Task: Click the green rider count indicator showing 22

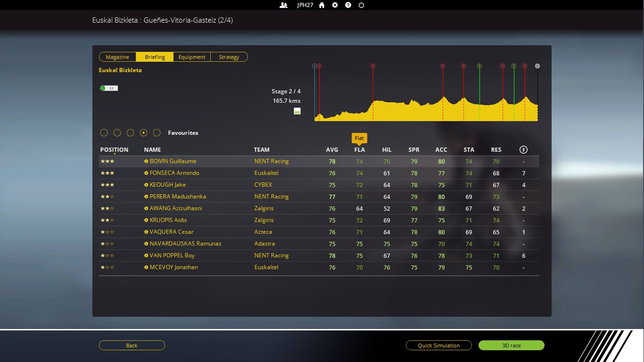Action: pyautogui.click(x=109, y=88)
